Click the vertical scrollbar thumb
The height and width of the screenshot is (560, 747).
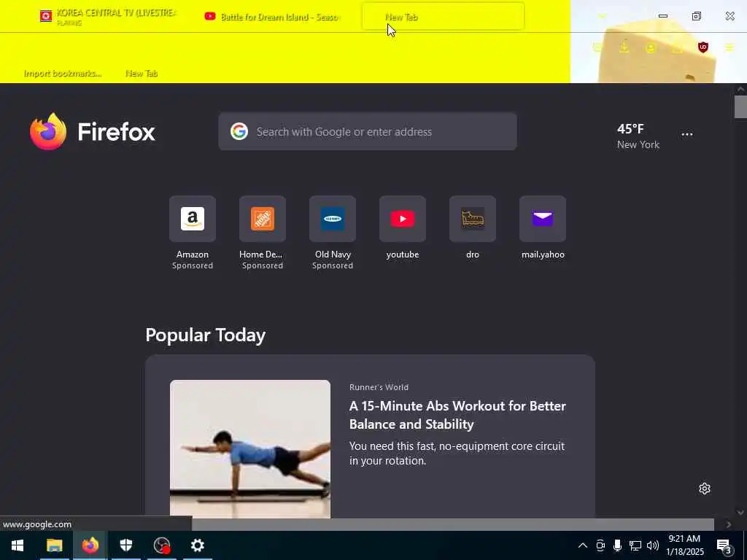pyautogui.click(x=740, y=106)
